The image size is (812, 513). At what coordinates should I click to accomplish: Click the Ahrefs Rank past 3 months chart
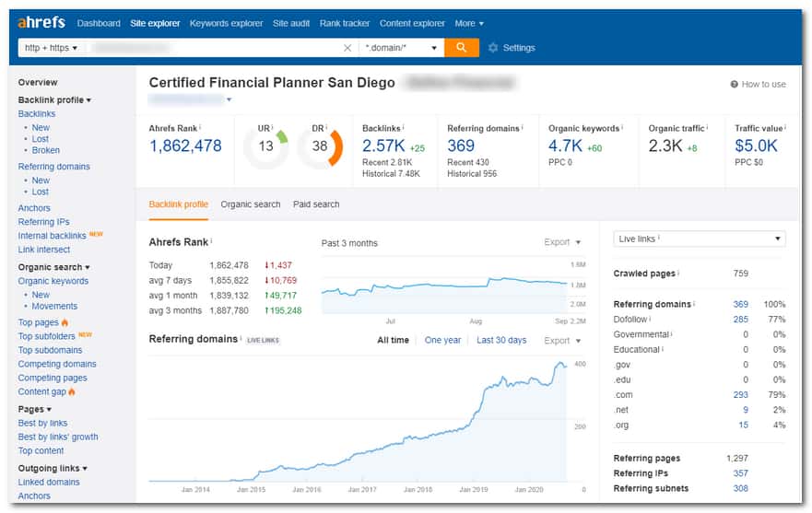[x=445, y=287]
